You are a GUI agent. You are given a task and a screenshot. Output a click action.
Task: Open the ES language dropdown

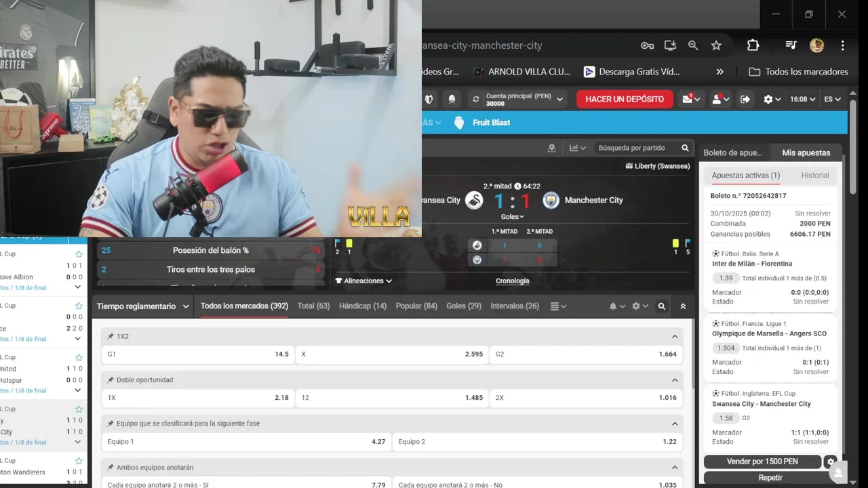point(832,99)
